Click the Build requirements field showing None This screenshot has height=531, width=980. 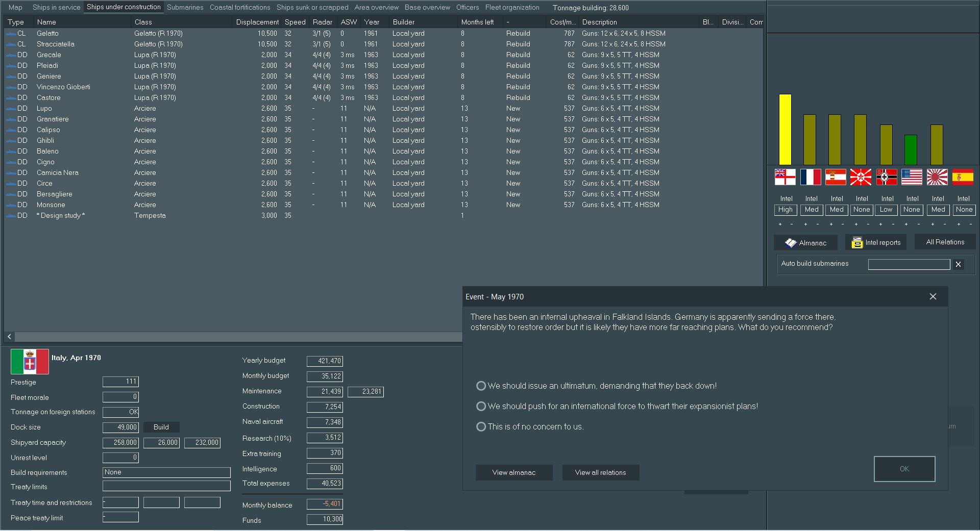[166, 472]
